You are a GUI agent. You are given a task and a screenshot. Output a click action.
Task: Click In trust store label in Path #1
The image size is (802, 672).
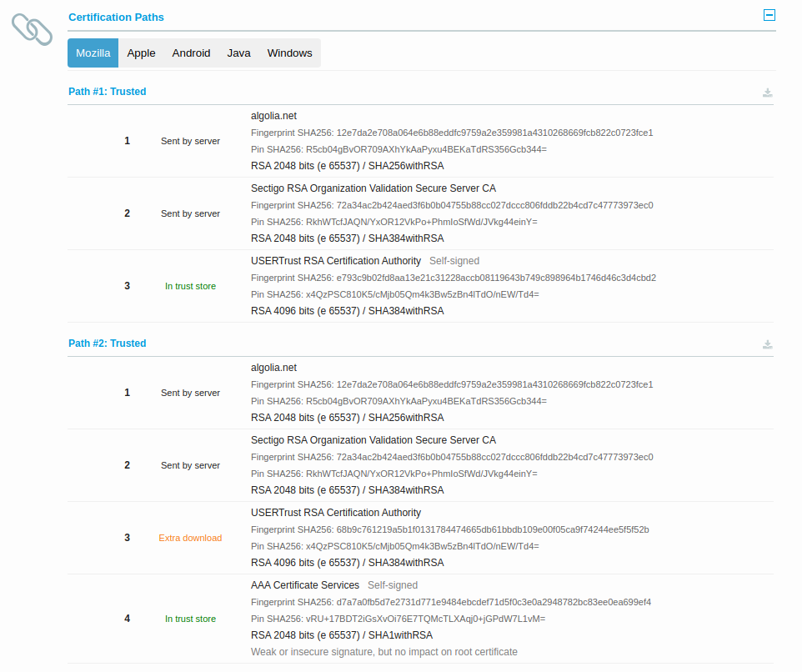pyautogui.click(x=190, y=287)
